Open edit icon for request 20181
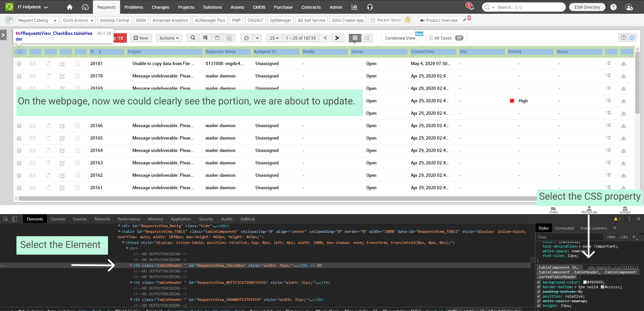The height and width of the screenshot is (311, 644). click(62, 64)
